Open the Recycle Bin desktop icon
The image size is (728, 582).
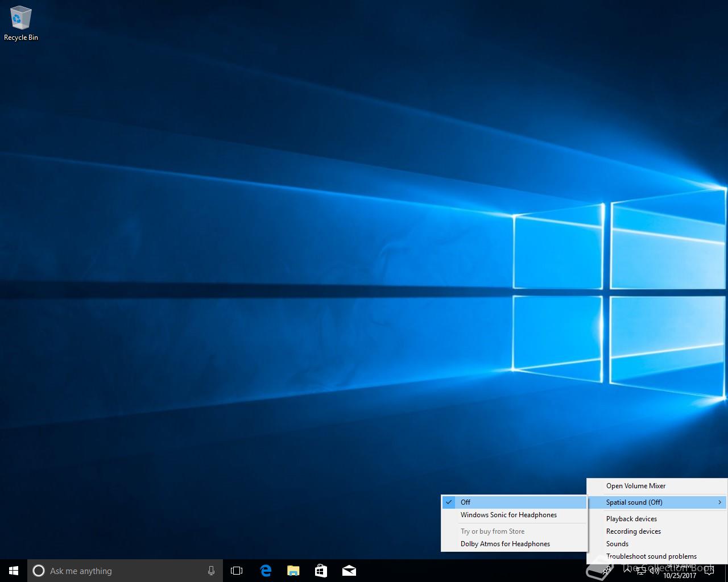[20, 24]
